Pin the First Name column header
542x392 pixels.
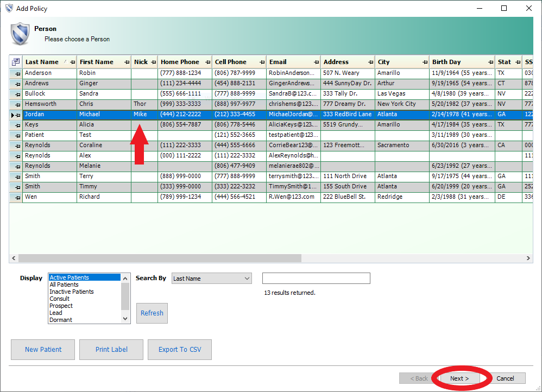(127, 62)
